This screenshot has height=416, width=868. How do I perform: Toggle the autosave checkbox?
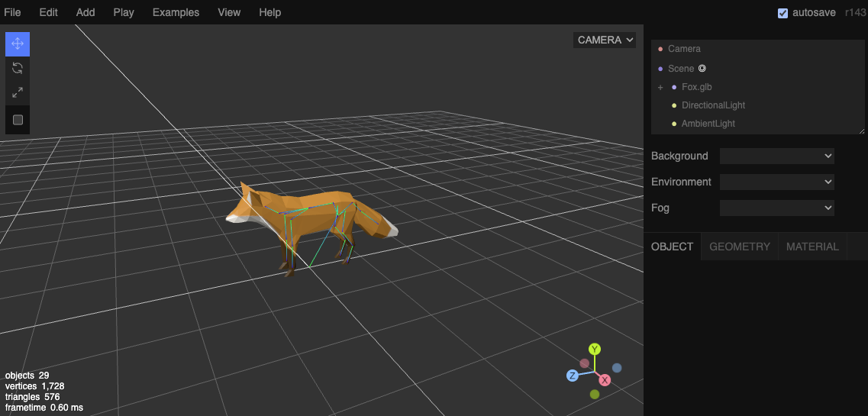click(x=782, y=13)
